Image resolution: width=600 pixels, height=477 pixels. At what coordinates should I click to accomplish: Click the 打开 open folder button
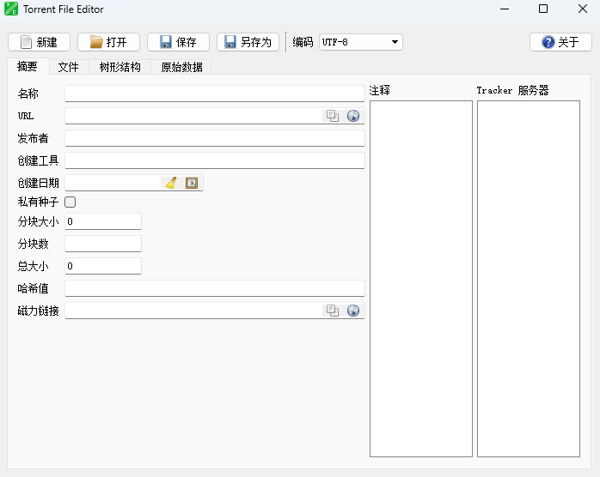tap(108, 42)
